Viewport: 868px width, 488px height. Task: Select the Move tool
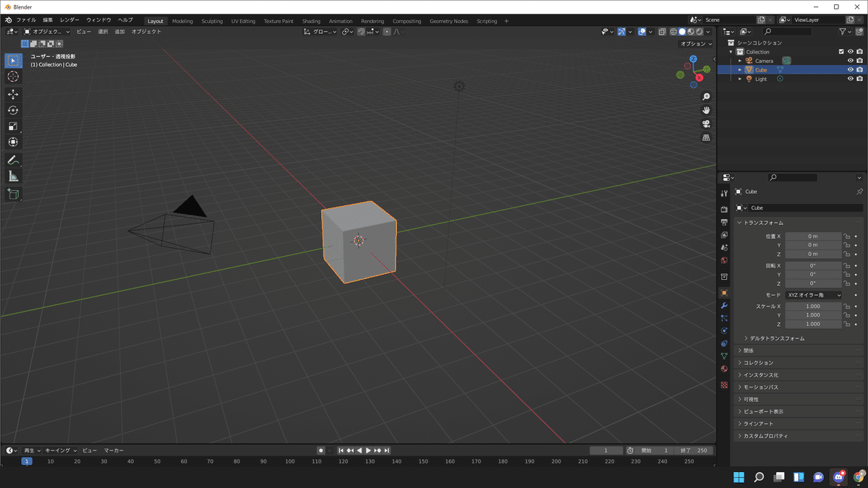pyautogui.click(x=13, y=95)
